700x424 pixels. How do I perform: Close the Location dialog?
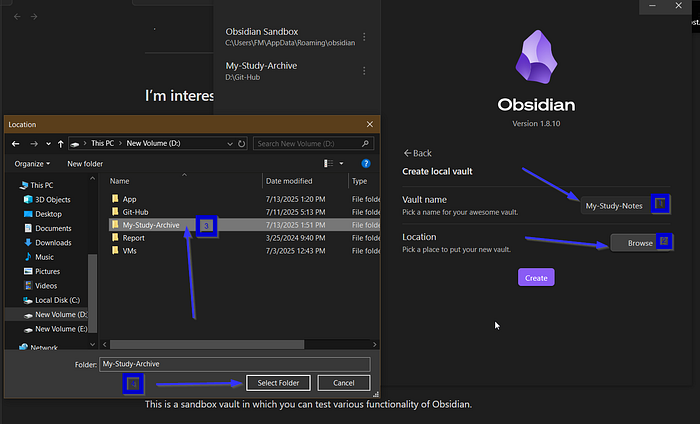(370, 125)
